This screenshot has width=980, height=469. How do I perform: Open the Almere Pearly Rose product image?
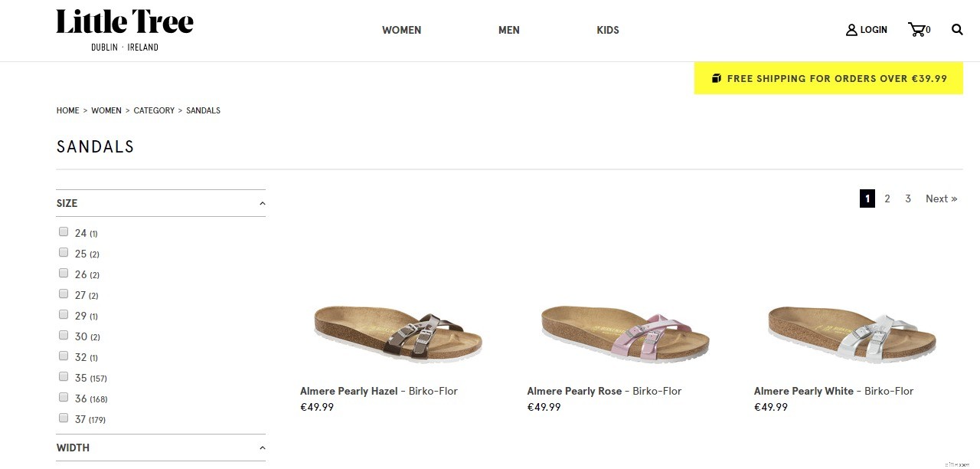624,331
